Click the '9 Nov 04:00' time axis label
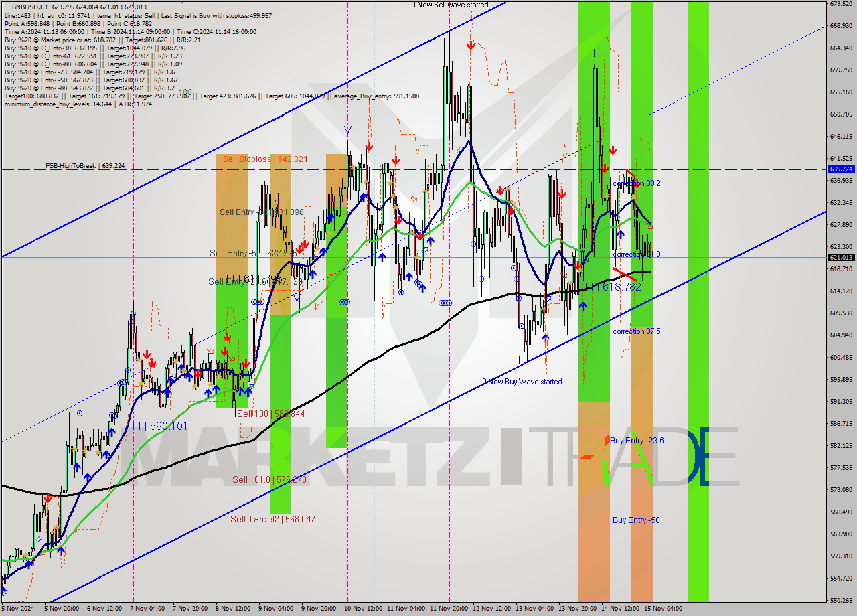Viewport: 857px width, 616px height. tap(277, 609)
